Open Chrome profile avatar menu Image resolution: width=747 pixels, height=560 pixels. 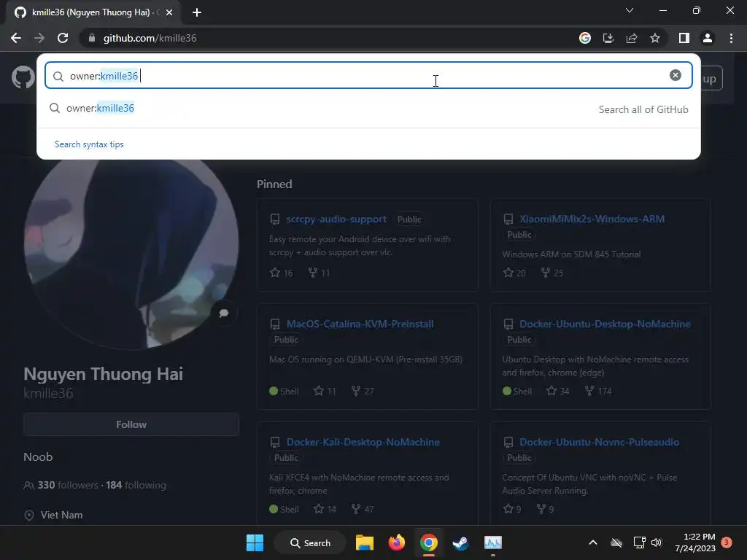click(708, 38)
